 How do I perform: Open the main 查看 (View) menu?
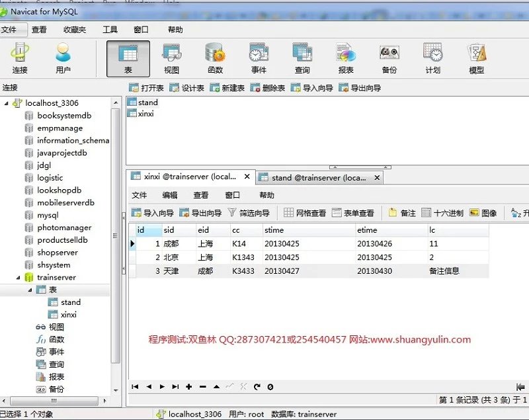(39, 30)
